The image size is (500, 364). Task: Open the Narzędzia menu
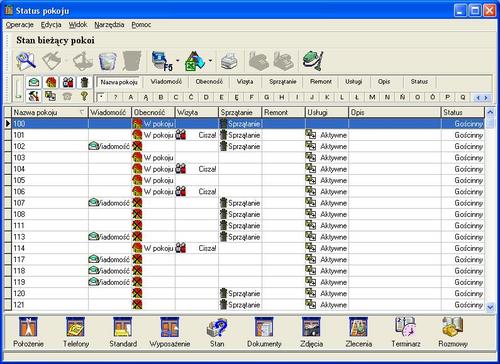point(109,25)
